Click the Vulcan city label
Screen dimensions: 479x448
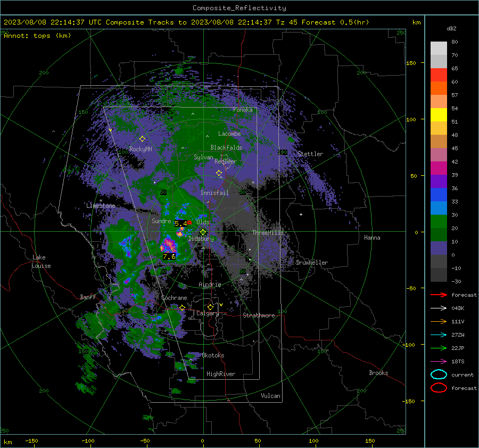coord(270,396)
